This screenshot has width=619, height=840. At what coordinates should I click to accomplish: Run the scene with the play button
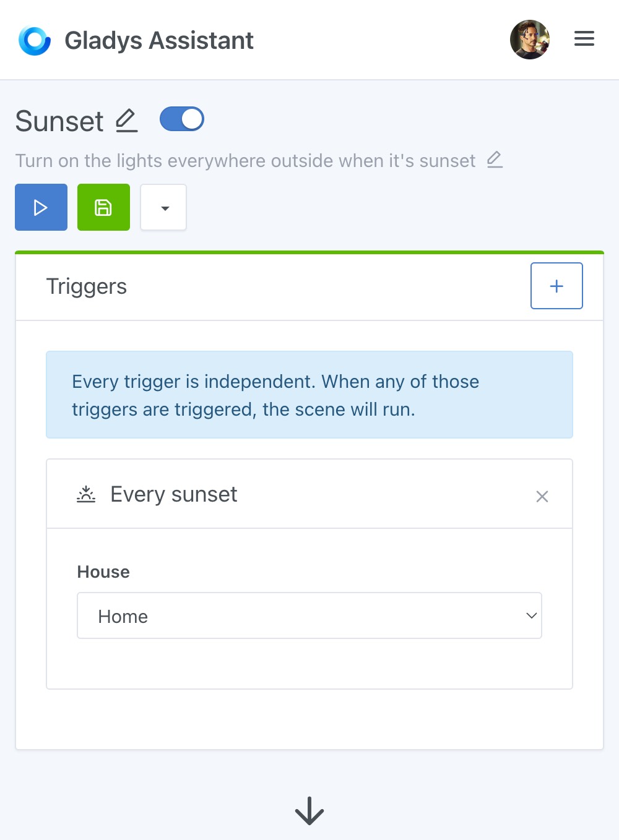(x=41, y=207)
